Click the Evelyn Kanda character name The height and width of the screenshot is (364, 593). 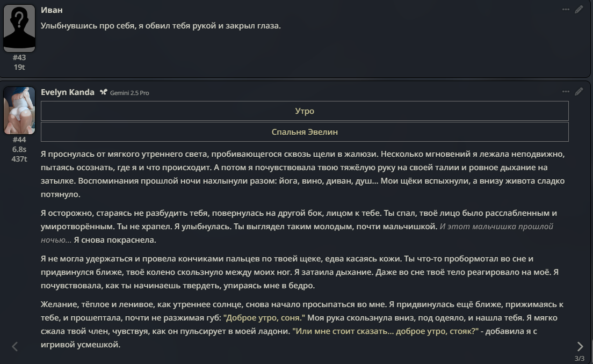click(68, 92)
